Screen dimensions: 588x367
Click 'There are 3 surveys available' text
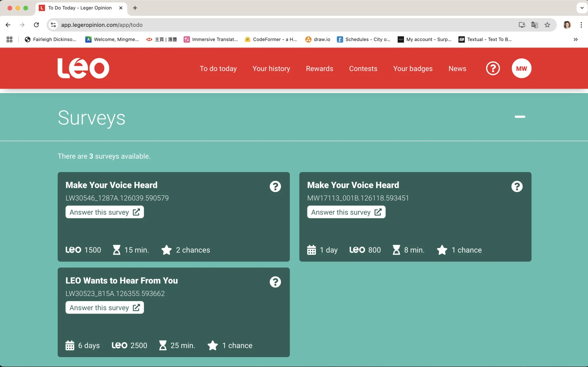pyautogui.click(x=104, y=156)
